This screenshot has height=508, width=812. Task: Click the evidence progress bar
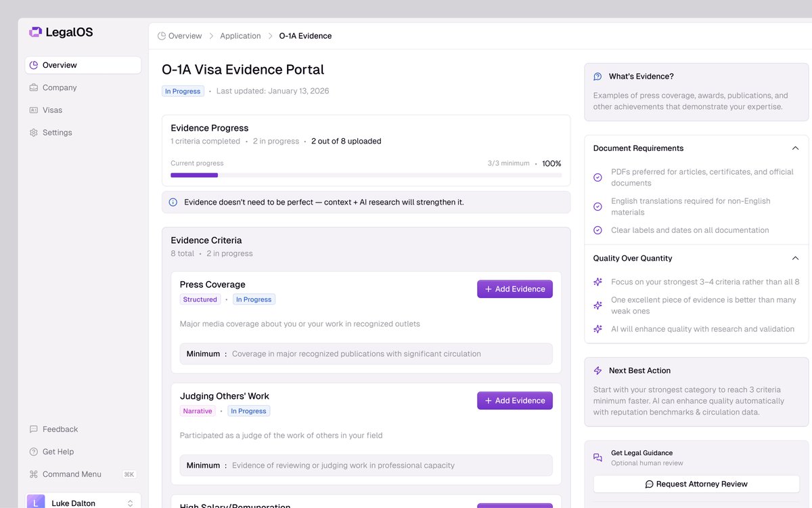tap(366, 175)
